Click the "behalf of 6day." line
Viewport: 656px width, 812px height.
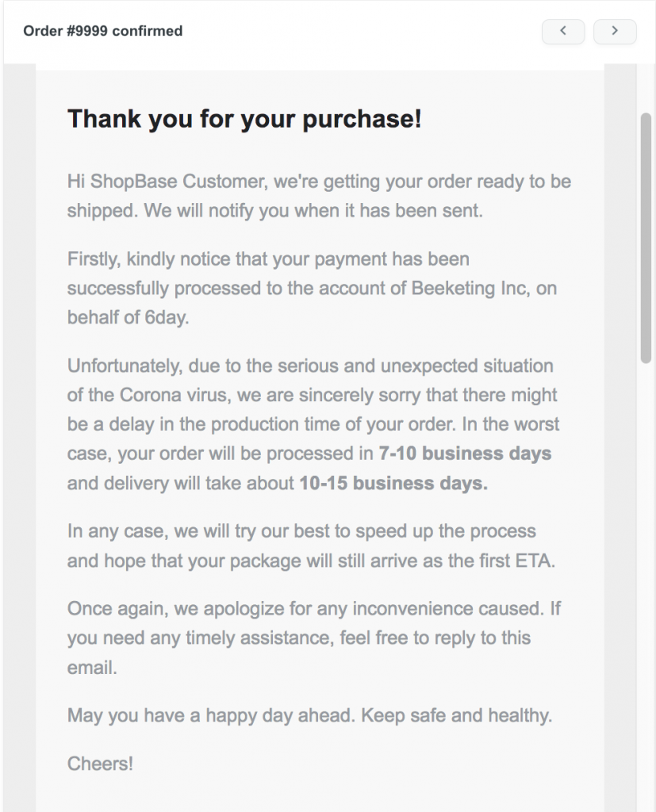pos(128,317)
